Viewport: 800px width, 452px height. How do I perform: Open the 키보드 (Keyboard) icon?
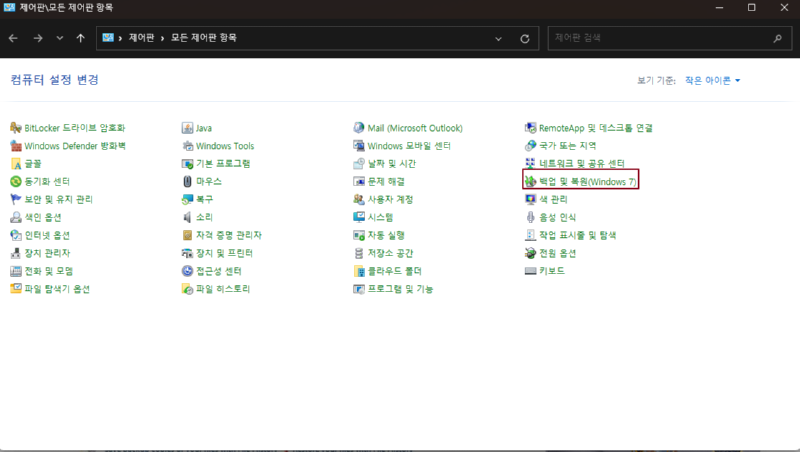pos(531,271)
